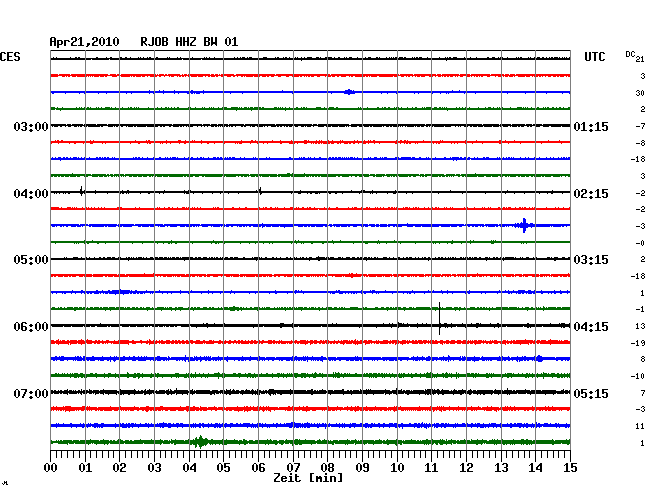Click the DC value -0
This screenshot has width=650, height=494.
click(x=640, y=243)
